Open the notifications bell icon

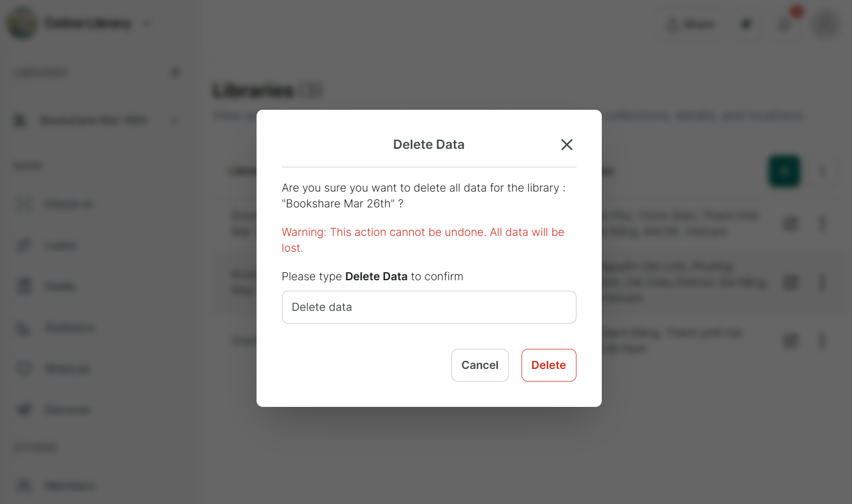tap(785, 24)
